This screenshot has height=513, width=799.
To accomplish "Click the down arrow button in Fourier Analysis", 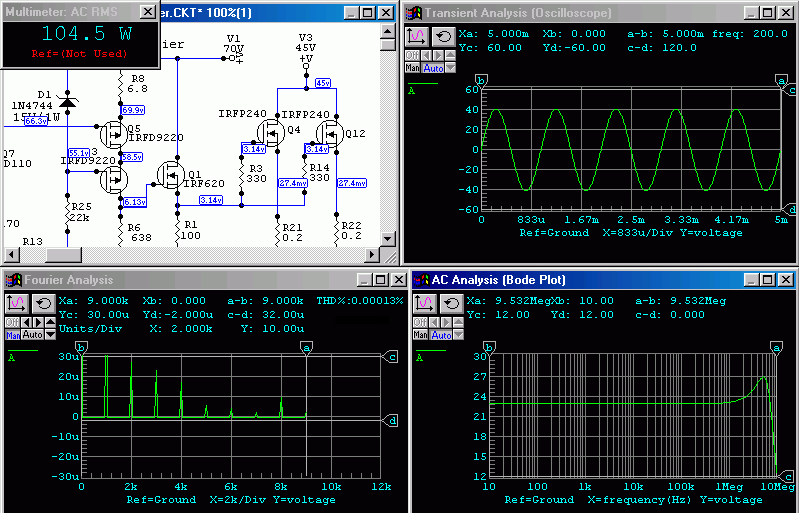I will pos(50,335).
